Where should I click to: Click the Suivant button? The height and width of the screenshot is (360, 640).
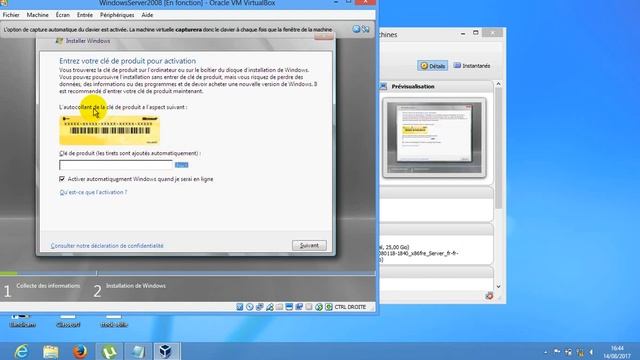309,245
